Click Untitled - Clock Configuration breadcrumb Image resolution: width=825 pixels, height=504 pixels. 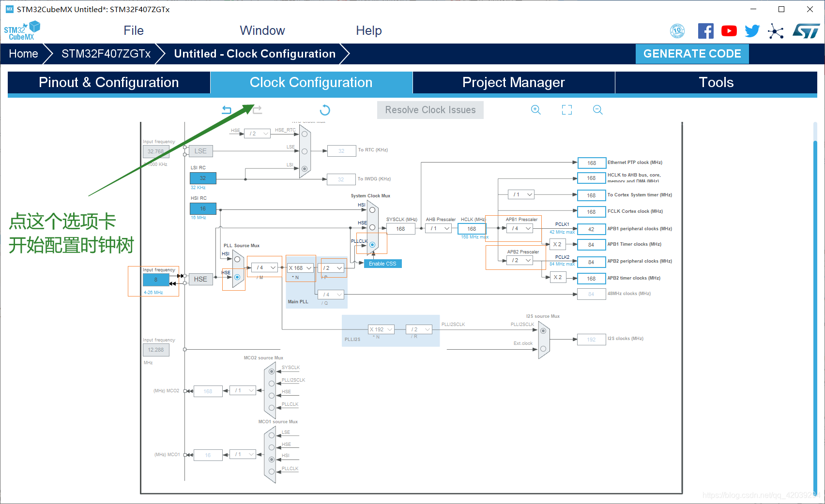point(255,54)
